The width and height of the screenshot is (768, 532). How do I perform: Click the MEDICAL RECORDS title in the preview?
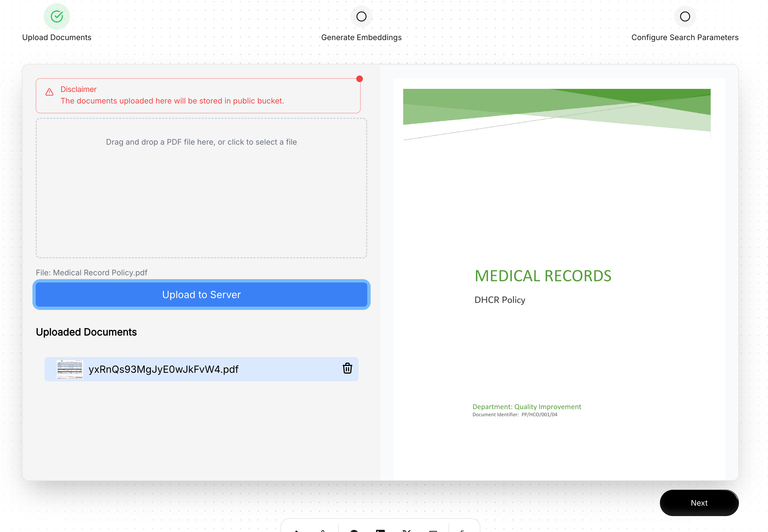point(542,276)
